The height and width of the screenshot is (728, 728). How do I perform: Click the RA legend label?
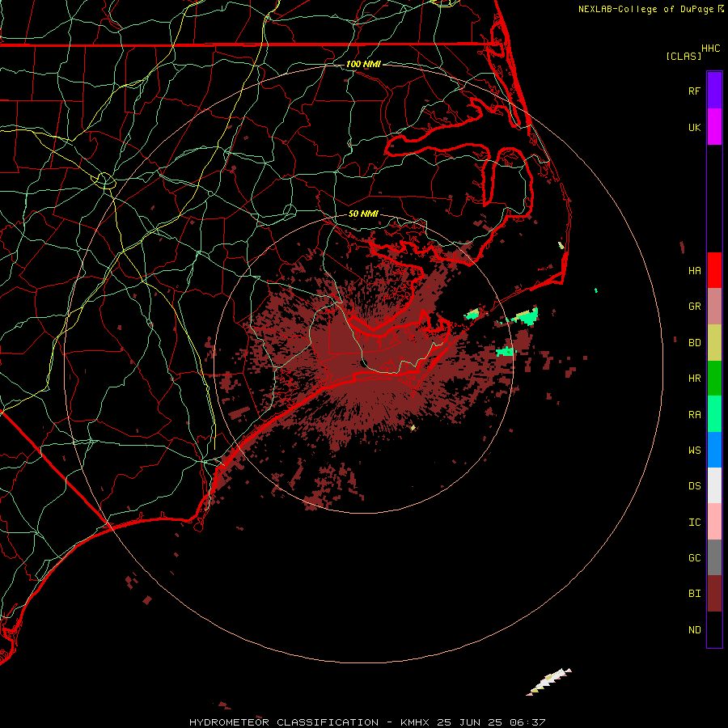pyautogui.click(x=694, y=414)
